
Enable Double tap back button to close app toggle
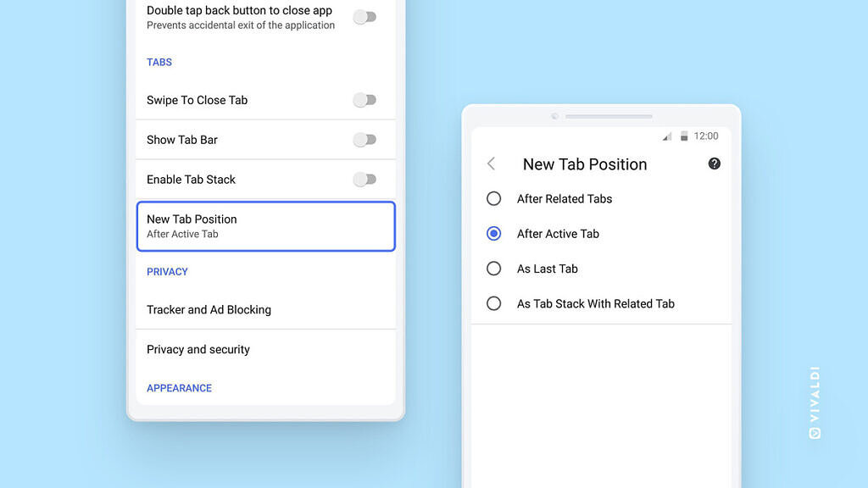(364, 17)
